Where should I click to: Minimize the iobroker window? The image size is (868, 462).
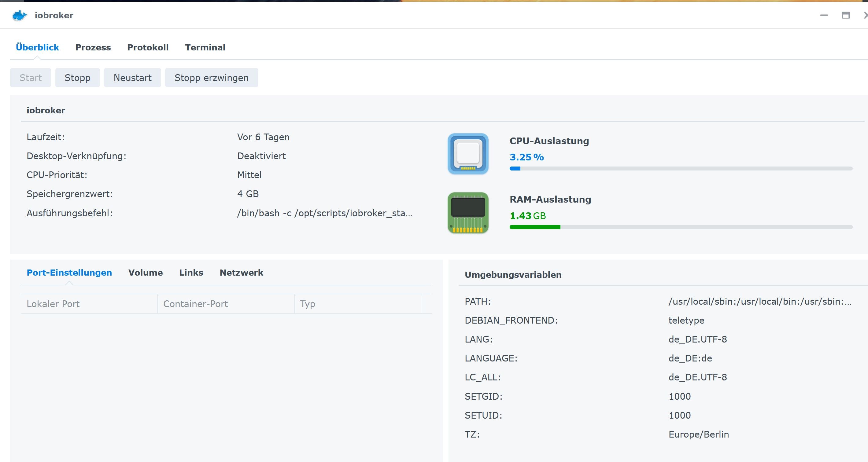[824, 16]
